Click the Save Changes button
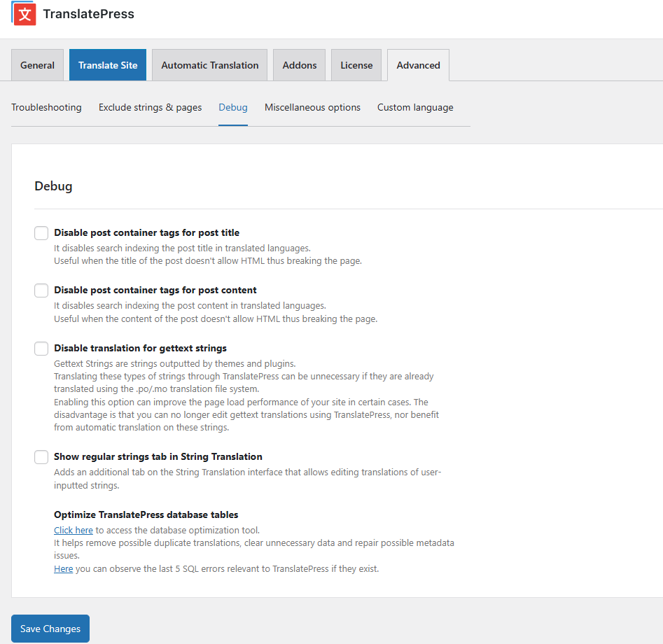Image resolution: width=663 pixels, height=644 pixels. [x=50, y=629]
